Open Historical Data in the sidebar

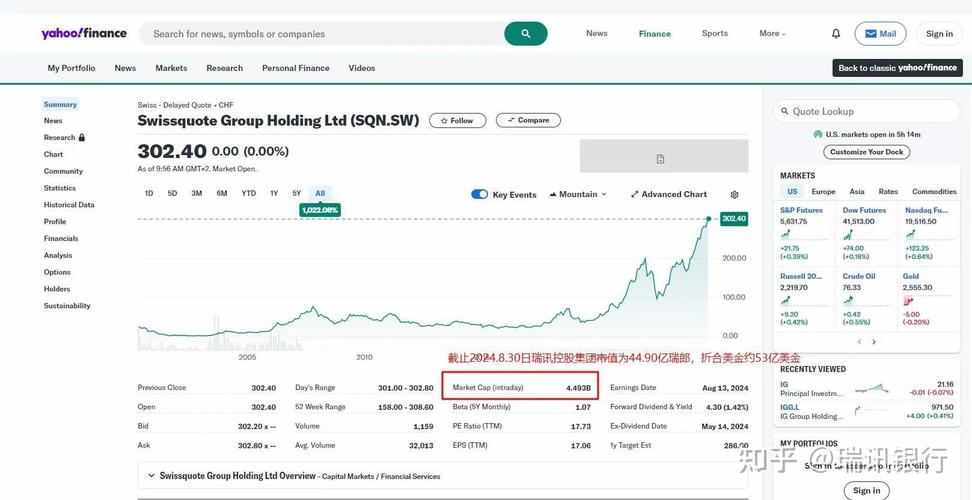[x=69, y=204]
